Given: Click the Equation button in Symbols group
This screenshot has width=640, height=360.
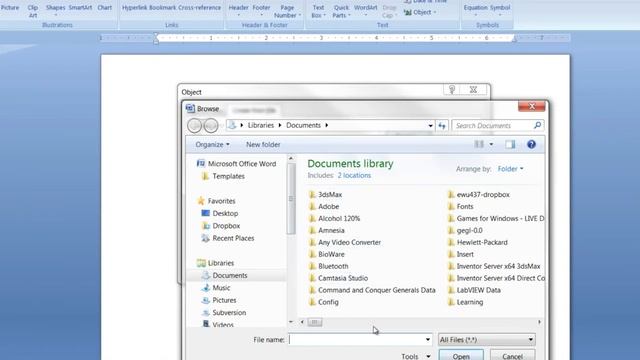Looking at the screenshot, I should pos(476,11).
